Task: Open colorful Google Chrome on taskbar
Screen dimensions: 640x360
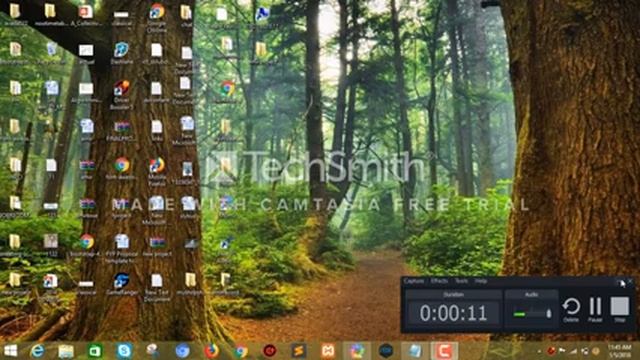Action: [241, 351]
